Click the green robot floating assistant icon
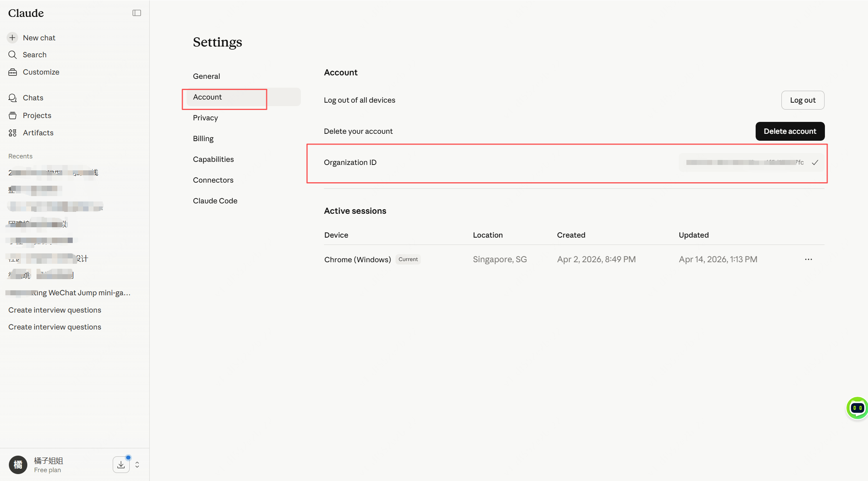Viewport: 868px width, 481px height. pos(857,408)
